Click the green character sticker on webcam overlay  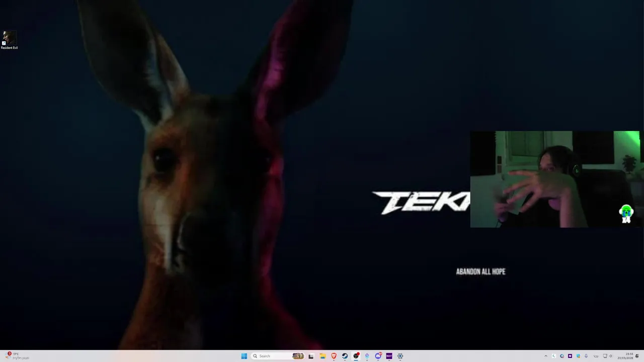626,214
